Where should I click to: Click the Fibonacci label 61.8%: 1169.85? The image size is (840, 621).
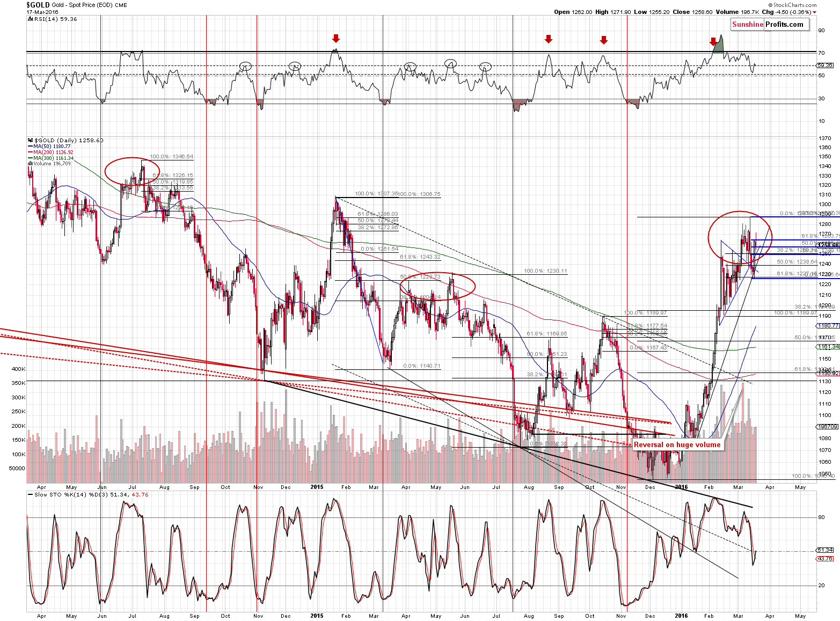(547, 334)
